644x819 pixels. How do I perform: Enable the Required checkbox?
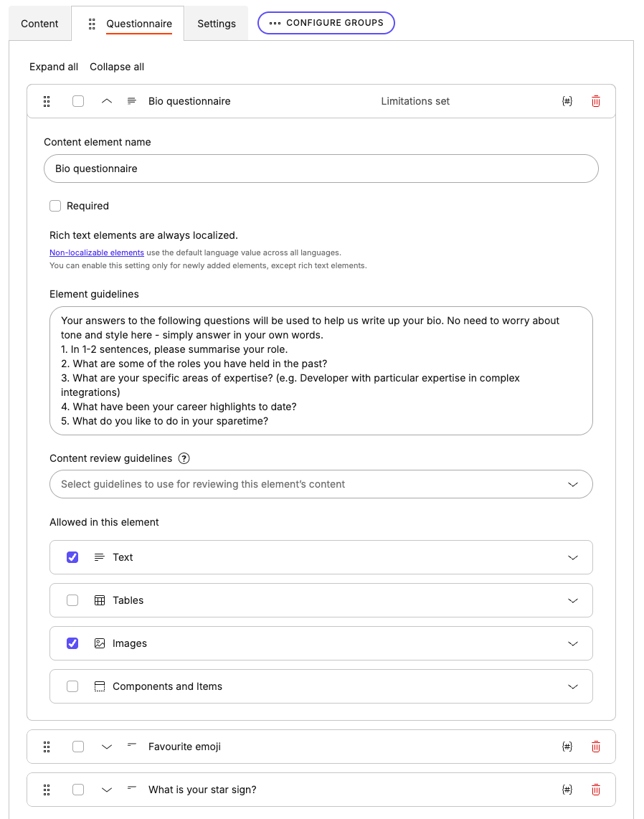click(55, 206)
